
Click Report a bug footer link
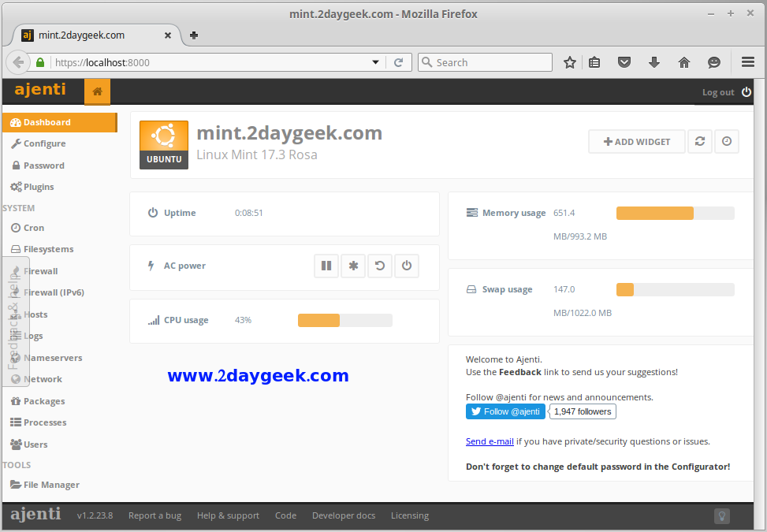(x=155, y=515)
